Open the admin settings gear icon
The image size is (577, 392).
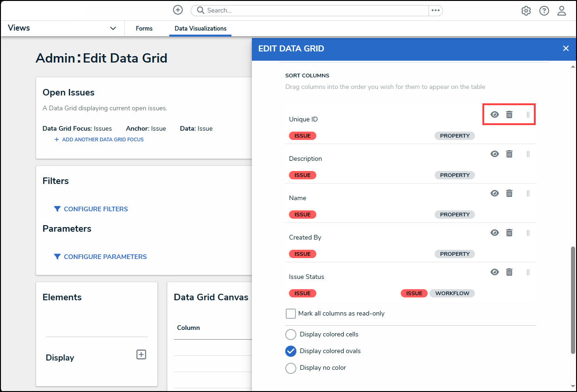(x=526, y=11)
